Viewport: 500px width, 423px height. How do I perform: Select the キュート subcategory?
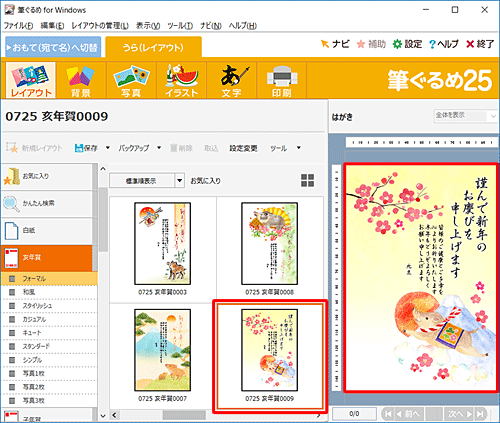point(49,333)
